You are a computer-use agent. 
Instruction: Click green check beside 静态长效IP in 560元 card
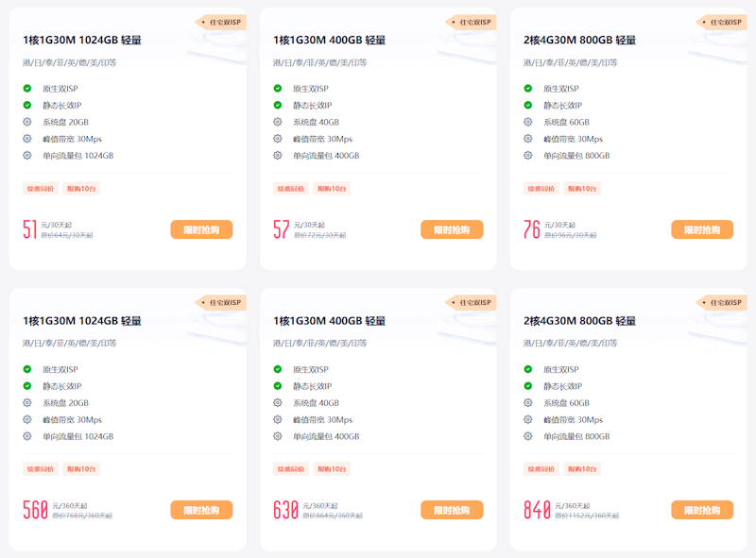pos(27,386)
